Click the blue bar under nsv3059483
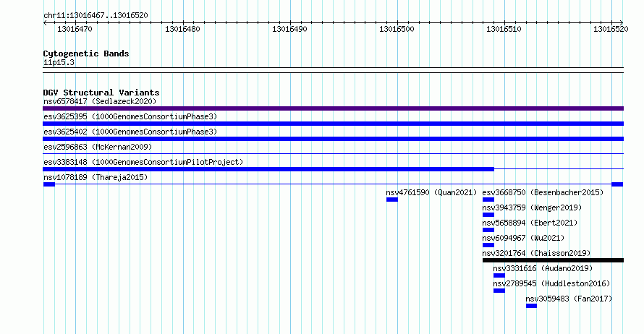 [x=531, y=306]
